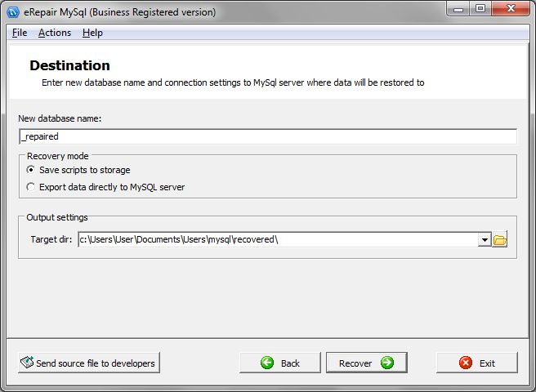Click the New database name label
Screen dimensions: 536x392
60,118
